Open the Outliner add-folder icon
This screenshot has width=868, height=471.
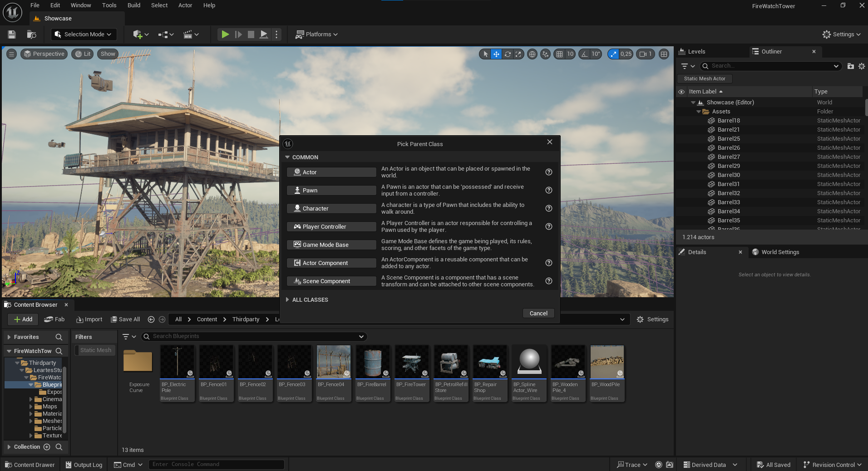pos(850,66)
